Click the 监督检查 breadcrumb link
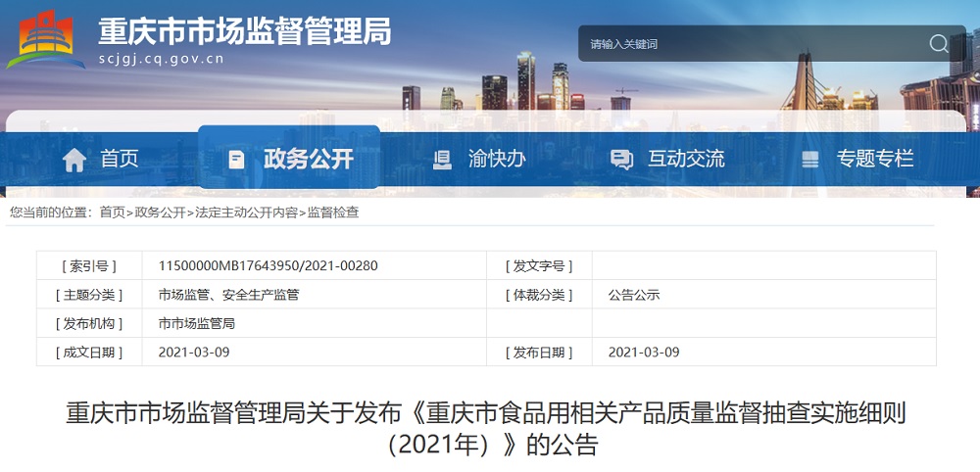This screenshot has height=472, width=980. pyautogui.click(x=333, y=212)
